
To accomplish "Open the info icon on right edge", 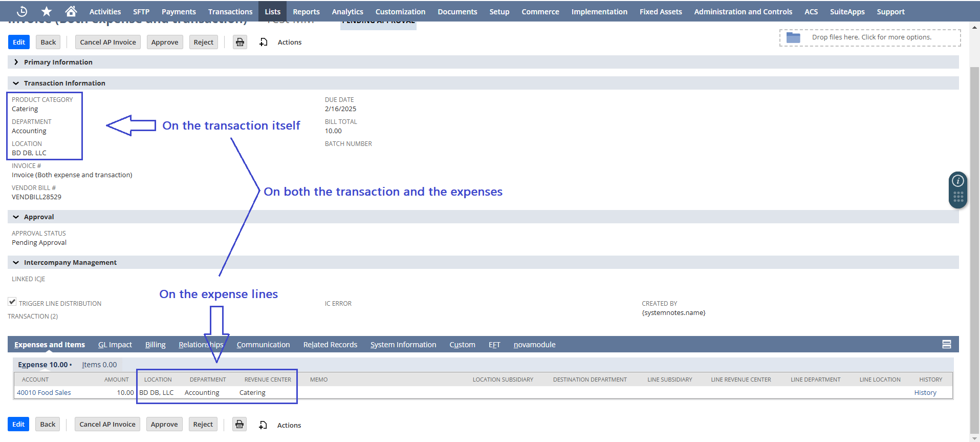I will coord(957,181).
